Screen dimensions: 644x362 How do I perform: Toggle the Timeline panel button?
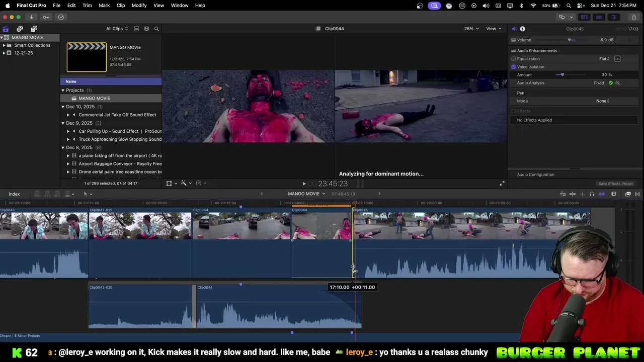click(x=599, y=17)
